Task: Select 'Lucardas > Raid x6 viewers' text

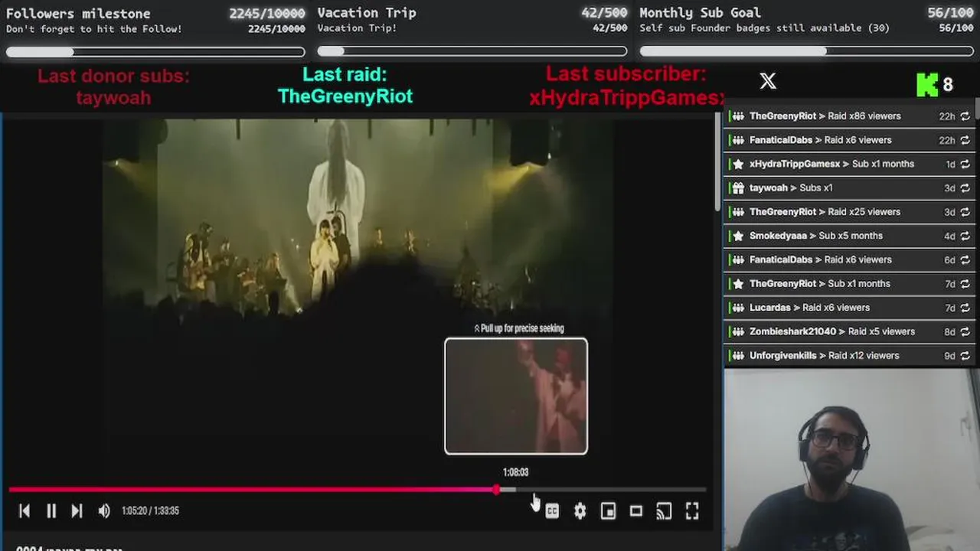Action: [809, 308]
